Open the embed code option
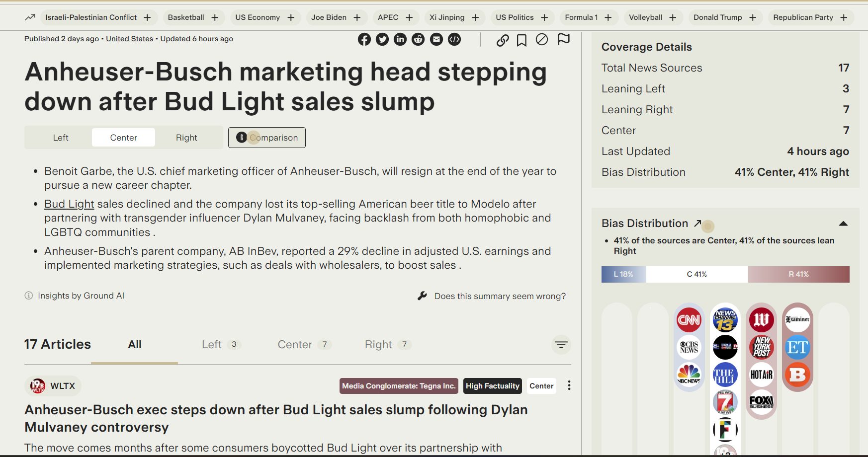Image resolution: width=868 pixels, height=457 pixels. pyautogui.click(x=454, y=39)
